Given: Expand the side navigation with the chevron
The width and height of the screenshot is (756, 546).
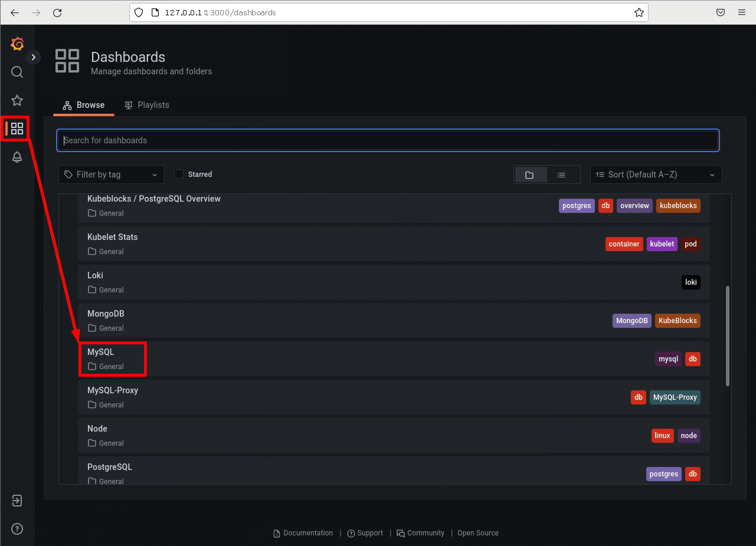Looking at the screenshot, I should tap(34, 57).
